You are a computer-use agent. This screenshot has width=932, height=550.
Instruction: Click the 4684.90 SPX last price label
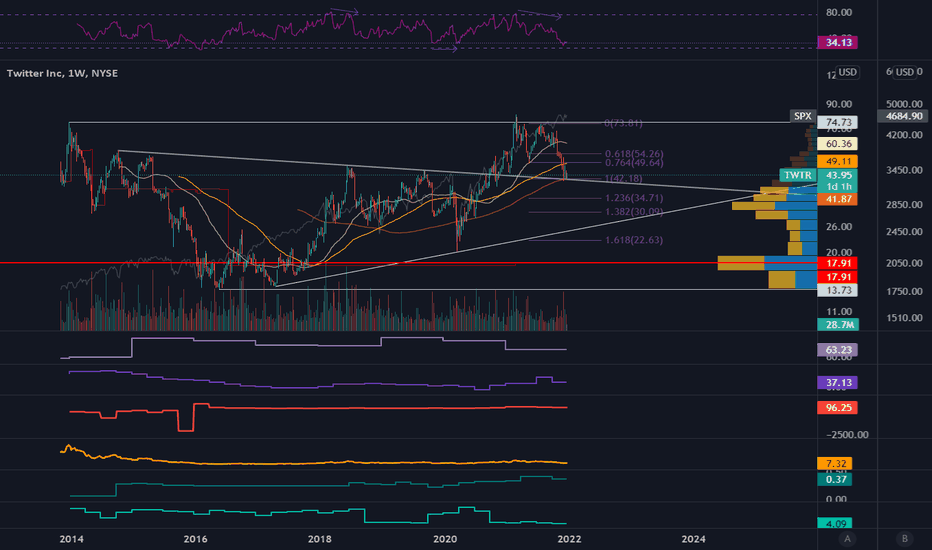point(903,116)
